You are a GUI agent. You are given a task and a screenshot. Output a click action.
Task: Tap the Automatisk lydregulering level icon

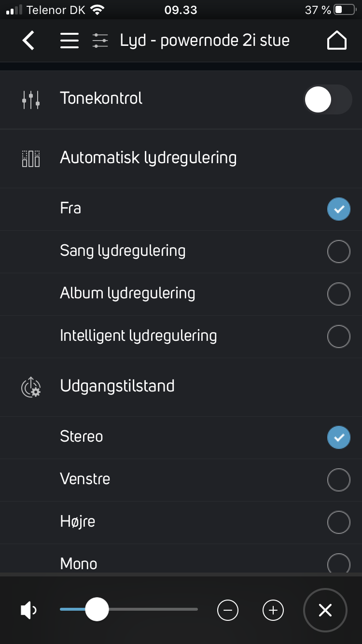click(x=31, y=158)
